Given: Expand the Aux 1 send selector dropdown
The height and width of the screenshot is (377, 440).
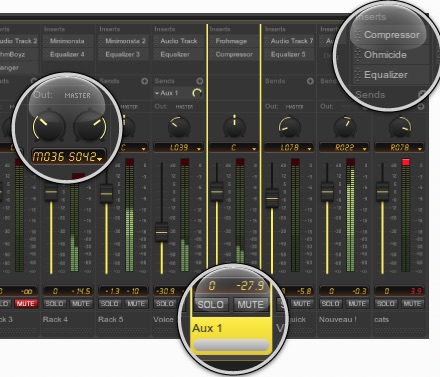Looking at the screenshot, I should click(x=157, y=93).
